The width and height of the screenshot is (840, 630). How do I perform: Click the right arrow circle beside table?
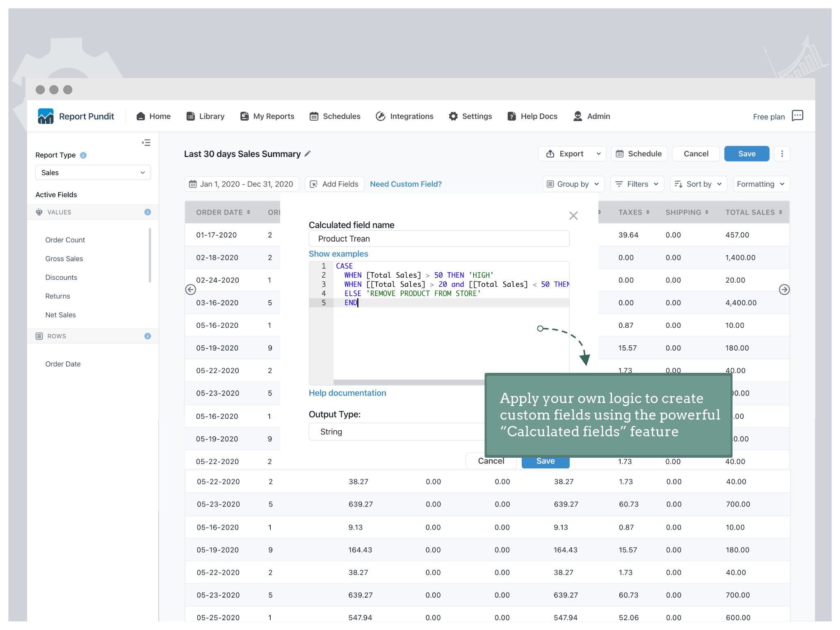point(784,290)
